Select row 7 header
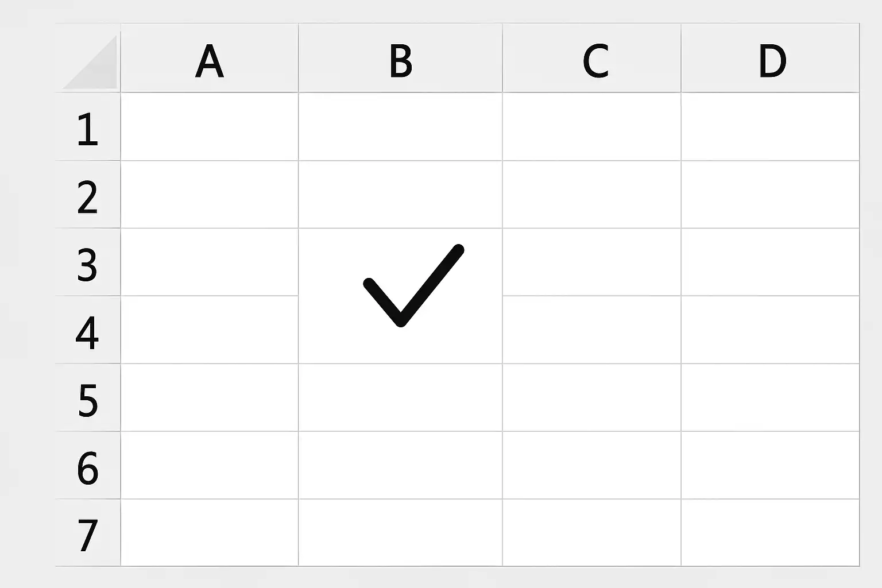The image size is (882, 588). [x=87, y=533]
